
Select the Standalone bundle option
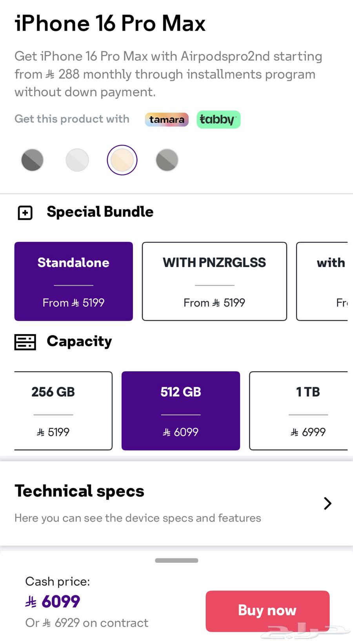coord(74,281)
